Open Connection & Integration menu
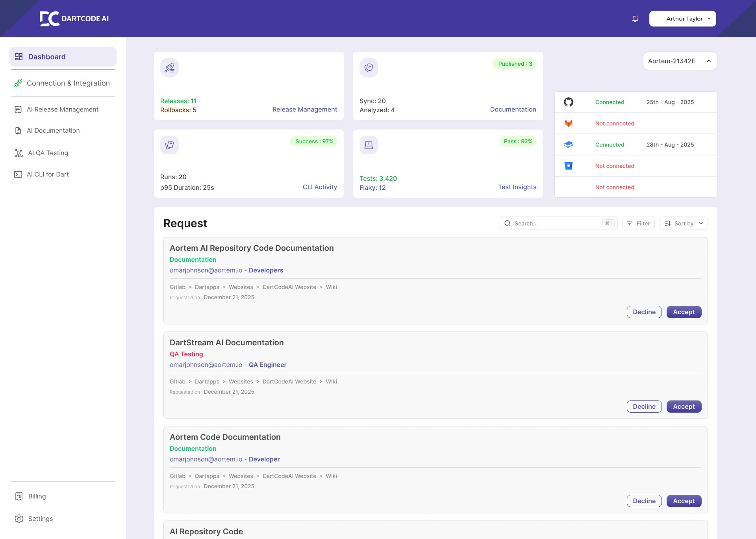This screenshot has width=756, height=539. pos(63,83)
